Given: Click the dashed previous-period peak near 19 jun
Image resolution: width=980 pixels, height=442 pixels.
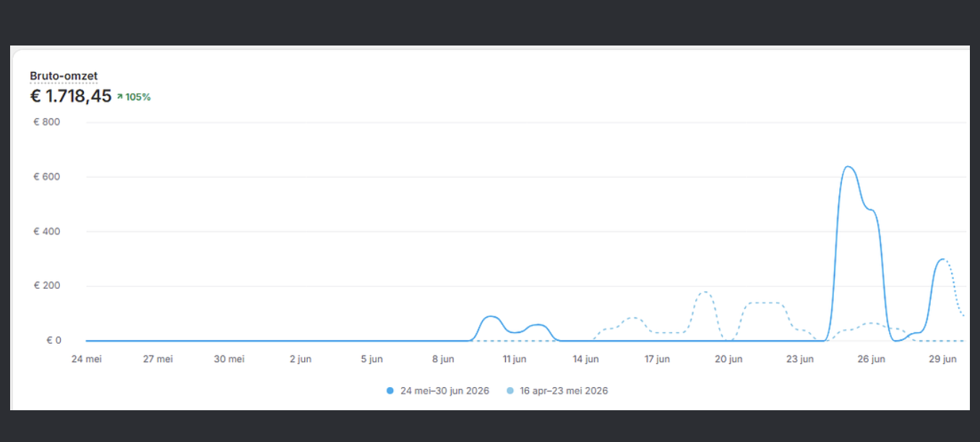Looking at the screenshot, I should pyautogui.click(x=705, y=292).
